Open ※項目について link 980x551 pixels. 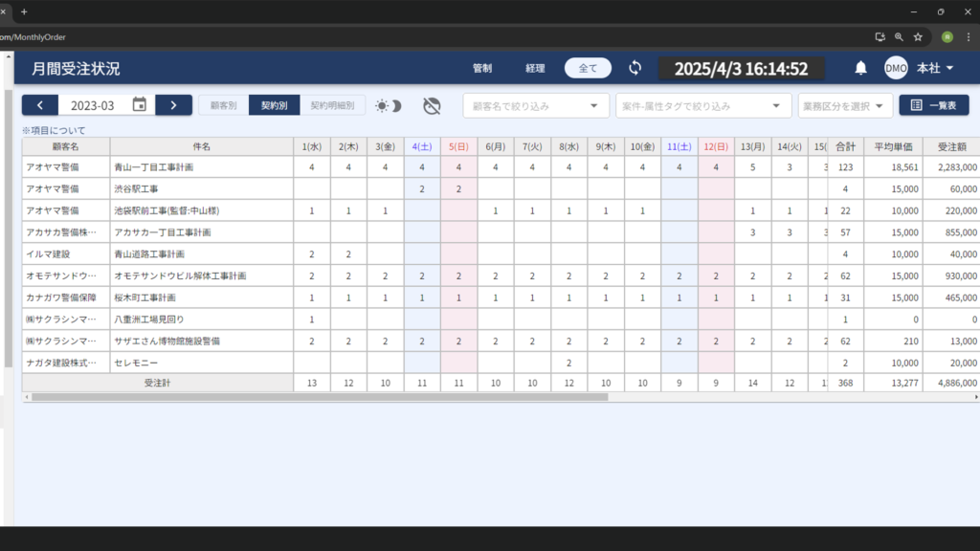tap(54, 130)
